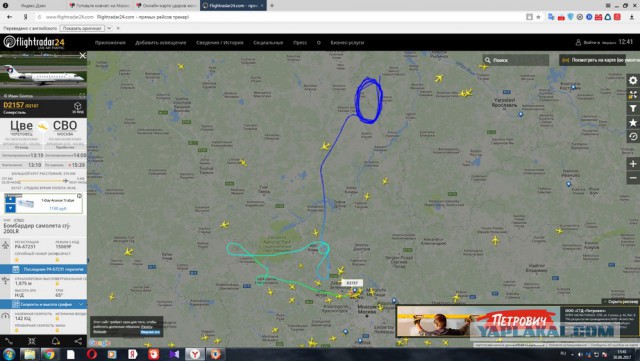
Task: Click the browser back arrow
Action: point(9,17)
